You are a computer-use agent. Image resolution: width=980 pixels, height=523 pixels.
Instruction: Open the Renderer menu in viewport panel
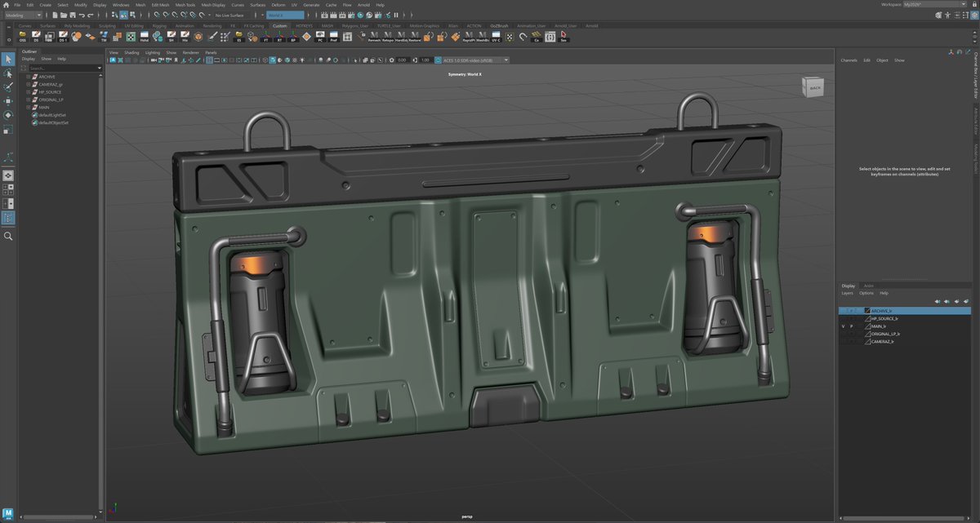tap(190, 52)
